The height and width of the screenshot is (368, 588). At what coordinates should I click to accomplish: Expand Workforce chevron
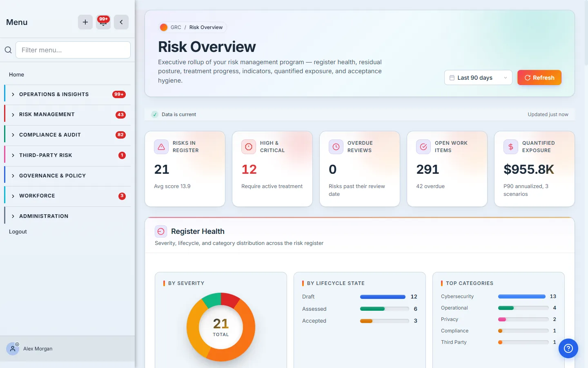(13, 196)
